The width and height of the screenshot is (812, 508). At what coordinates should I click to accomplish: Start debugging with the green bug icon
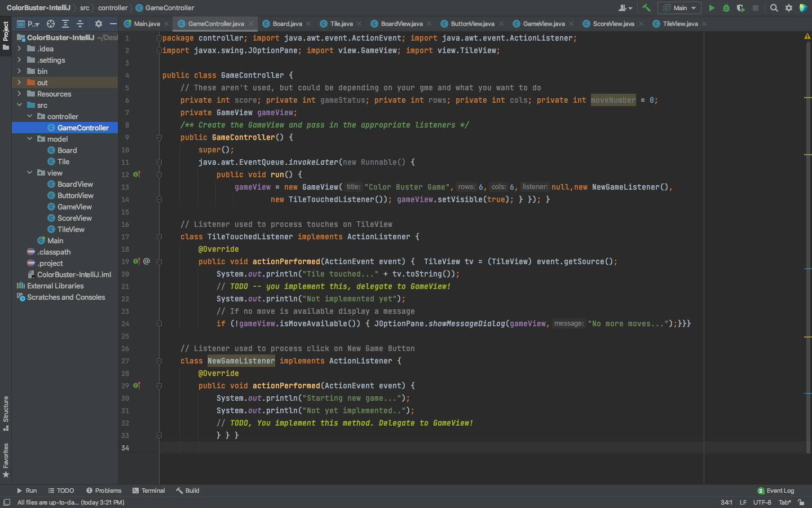[726, 8]
